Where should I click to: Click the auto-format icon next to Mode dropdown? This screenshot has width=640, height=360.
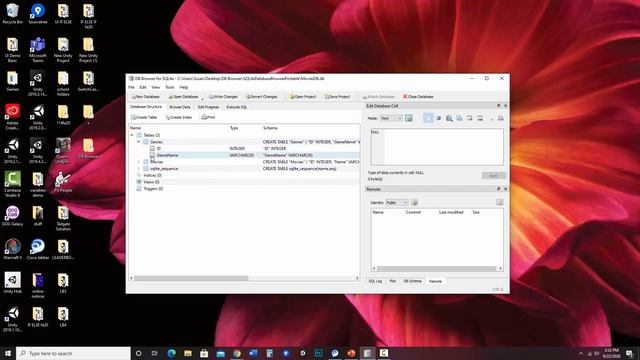coord(409,118)
